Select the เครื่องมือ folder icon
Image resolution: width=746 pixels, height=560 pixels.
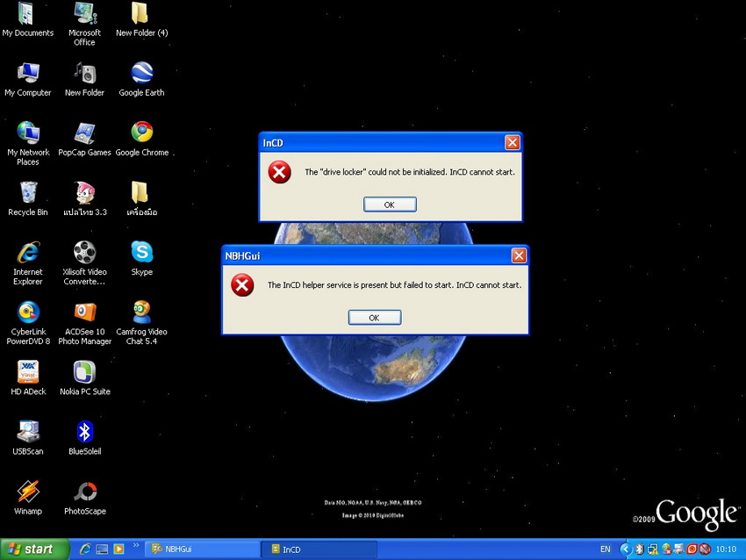coord(142,199)
